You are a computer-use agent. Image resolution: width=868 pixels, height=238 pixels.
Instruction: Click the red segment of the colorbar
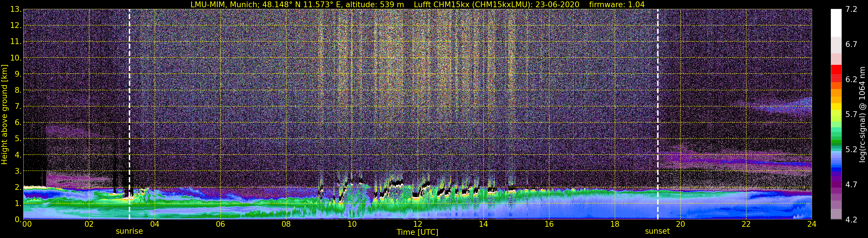click(836, 70)
